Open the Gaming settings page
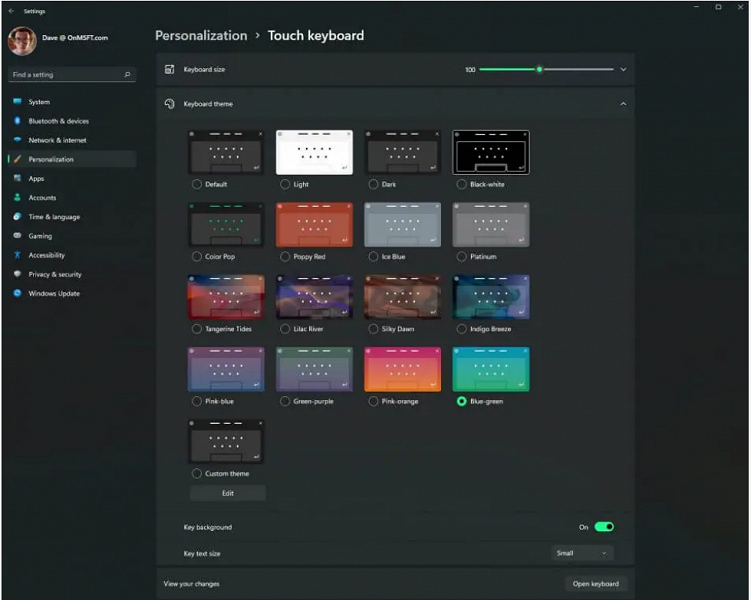 pos(40,236)
